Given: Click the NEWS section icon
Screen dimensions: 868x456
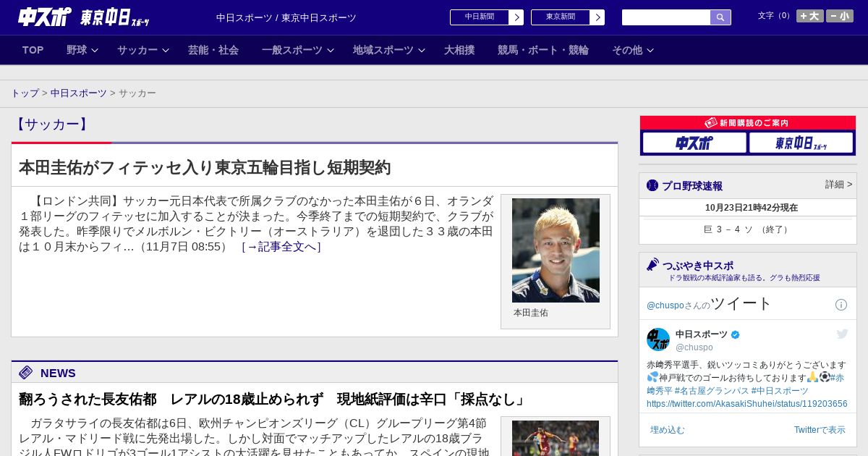Looking at the screenshot, I should click(x=26, y=373).
